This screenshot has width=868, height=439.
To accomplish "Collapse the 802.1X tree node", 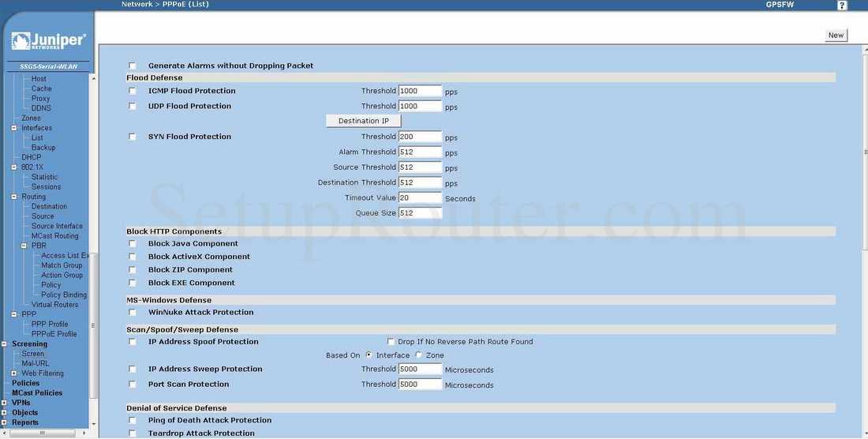I will tap(14, 167).
